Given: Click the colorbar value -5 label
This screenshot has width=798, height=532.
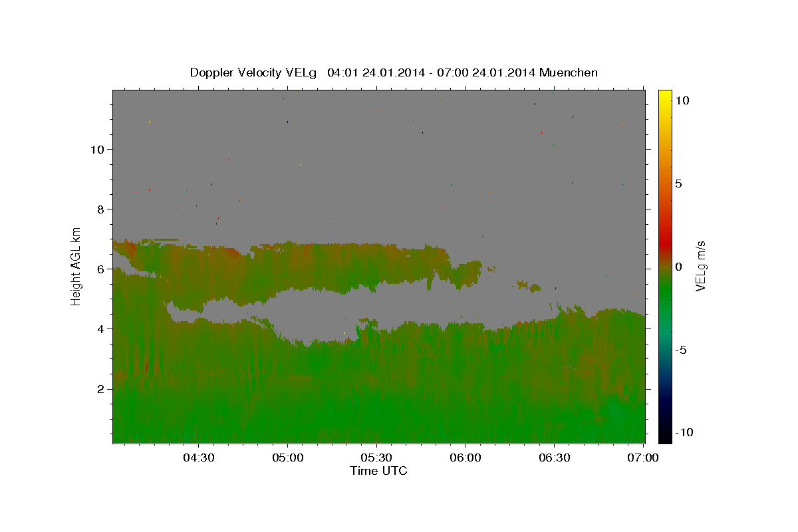Looking at the screenshot, I should pyautogui.click(x=681, y=350).
